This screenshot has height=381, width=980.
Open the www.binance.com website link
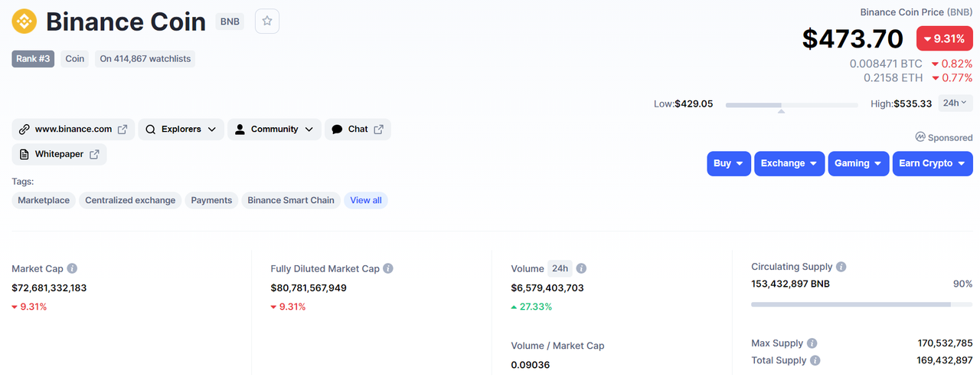[x=73, y=130]
